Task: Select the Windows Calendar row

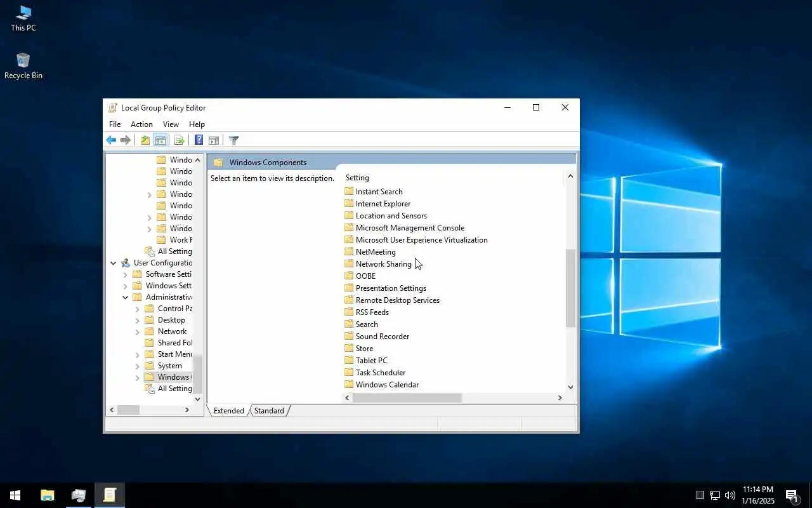Action: (388, 384)
